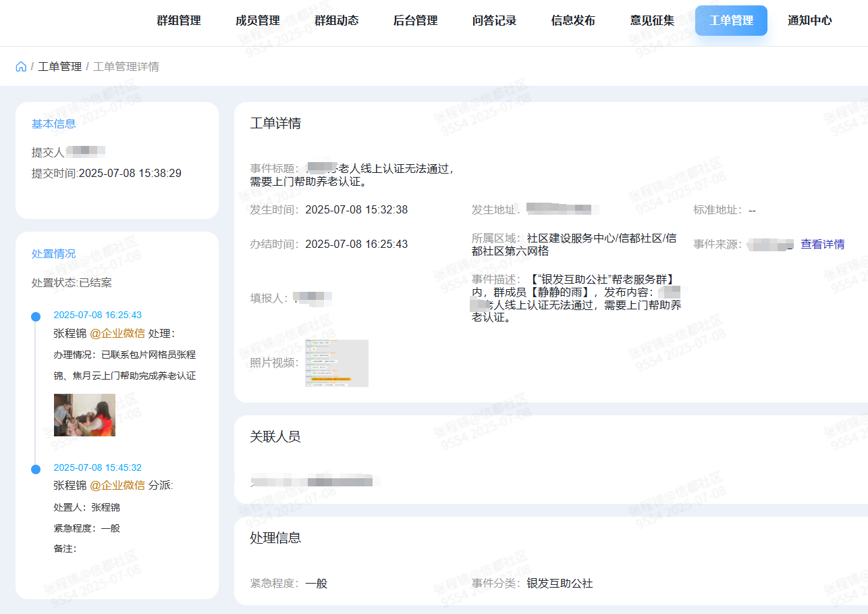The width and height of the screenshot is (868, 614).
Task: Open 后台管理 navigation item
Action: (x=416, y=20)
